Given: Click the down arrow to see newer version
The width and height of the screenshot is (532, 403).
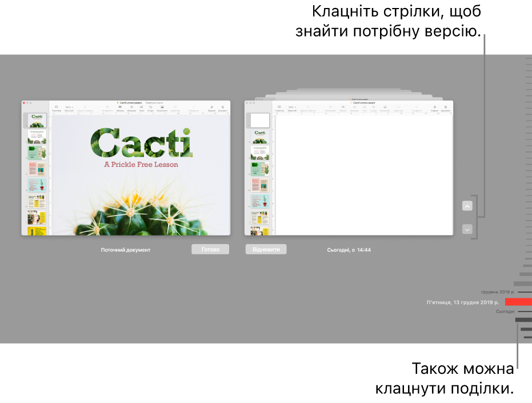Looking at the screenshot, I should click(x=467, y=229).
